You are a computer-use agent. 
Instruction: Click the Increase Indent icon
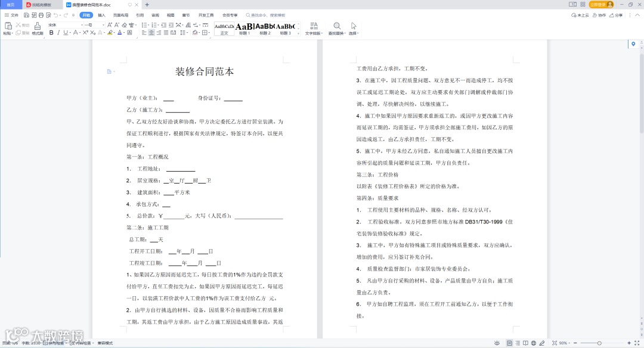171,25
